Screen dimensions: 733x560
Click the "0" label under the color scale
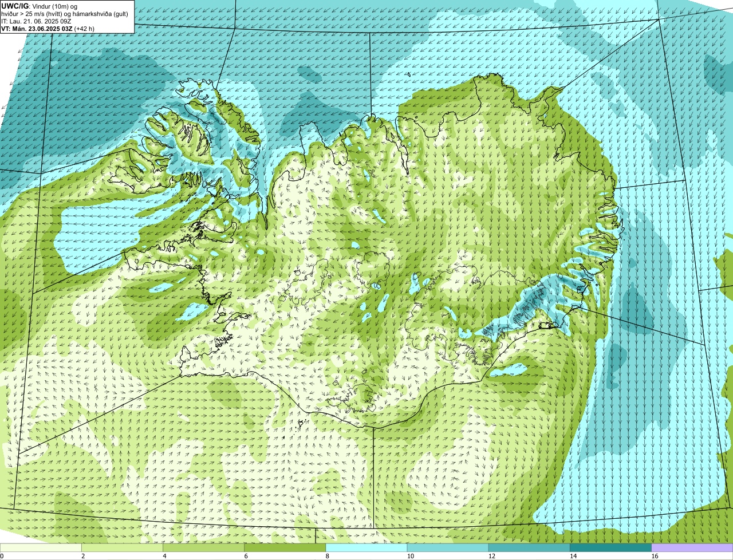click(x=2, y=556)
